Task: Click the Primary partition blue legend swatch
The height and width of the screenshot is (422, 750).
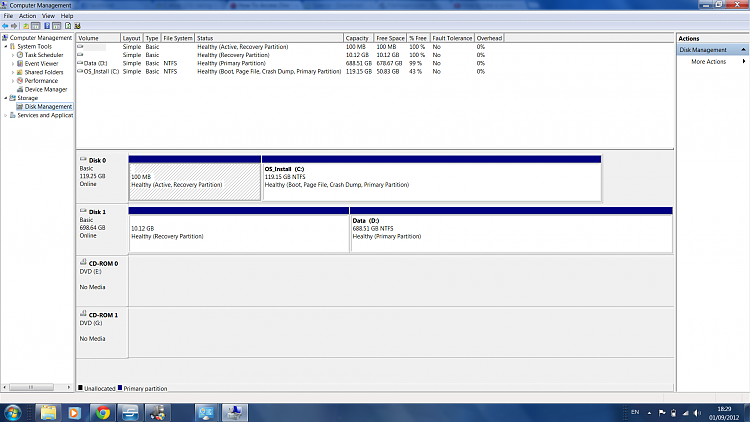Action: point(120,388)
